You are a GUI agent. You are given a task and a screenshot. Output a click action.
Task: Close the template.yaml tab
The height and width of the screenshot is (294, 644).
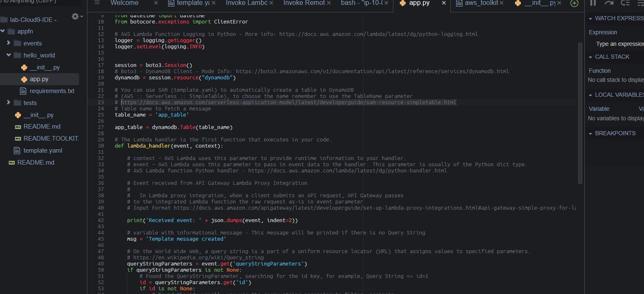[x=213, y=3]
